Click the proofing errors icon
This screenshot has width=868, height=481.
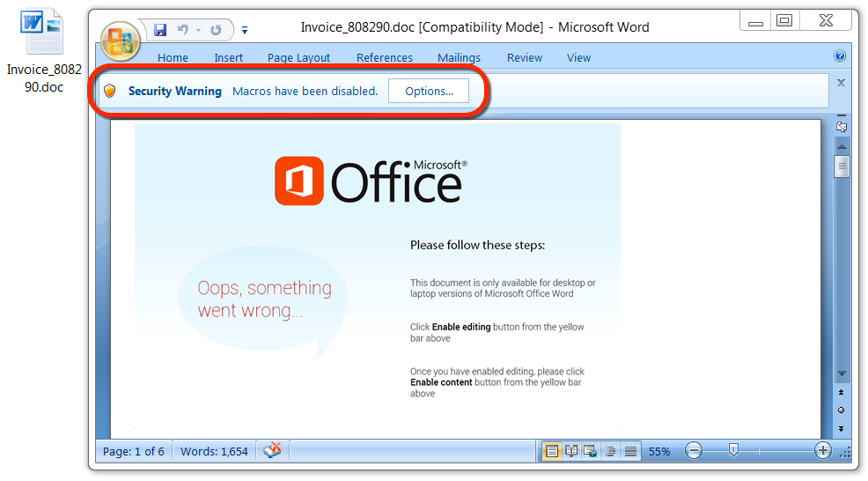(x=272, y=450)
